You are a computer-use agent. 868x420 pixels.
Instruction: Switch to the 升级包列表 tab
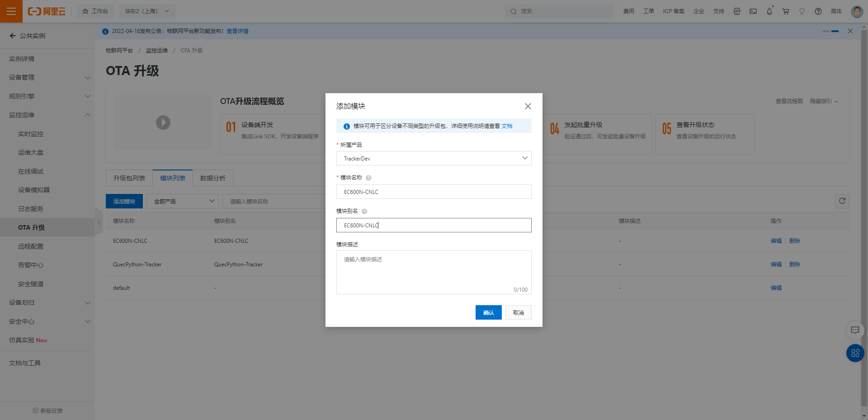[x=129, y=178]
